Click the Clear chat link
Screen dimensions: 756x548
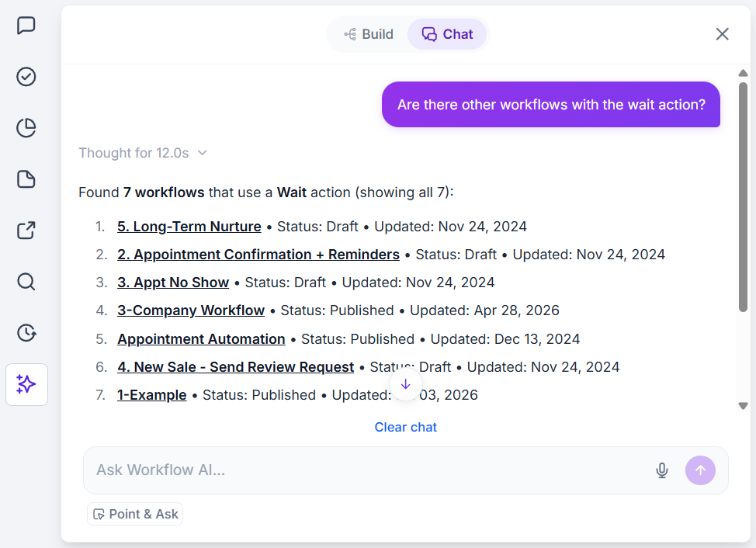tap(405, 428)
